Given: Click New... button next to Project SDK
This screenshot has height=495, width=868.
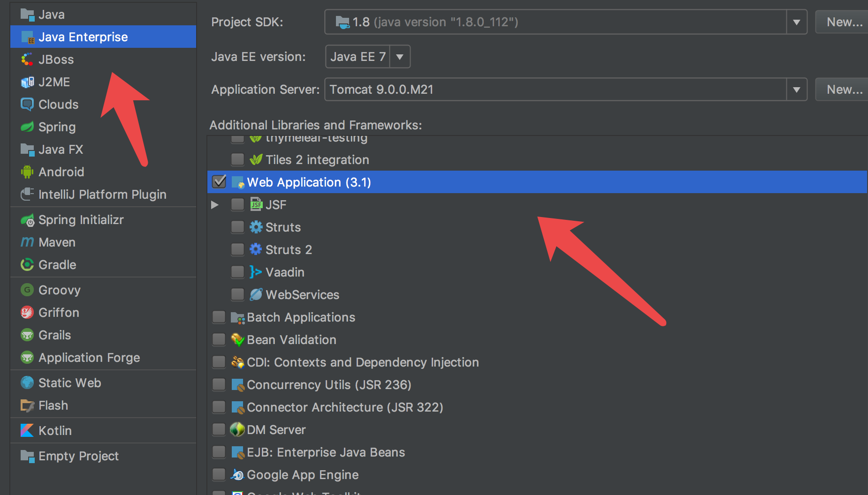Looking at the screenshot, I should point(843,22).
